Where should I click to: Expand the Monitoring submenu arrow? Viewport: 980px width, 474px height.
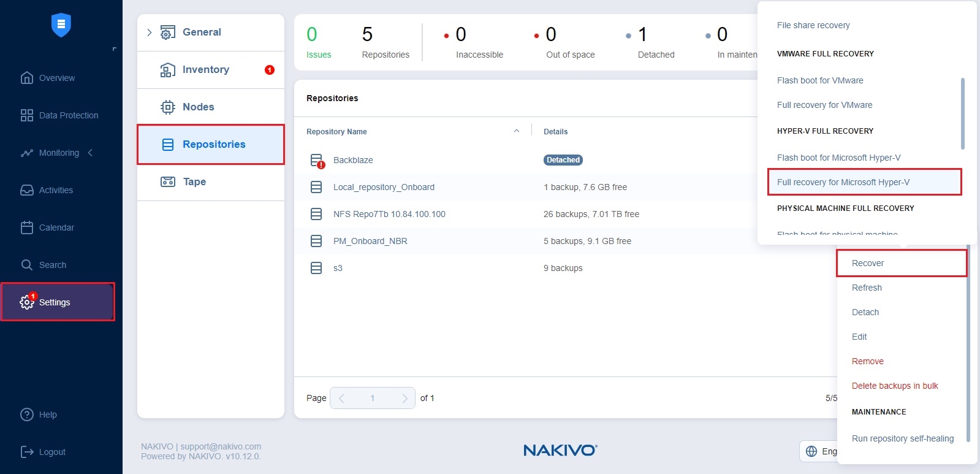pyautogui.click(x=90, y=153)
